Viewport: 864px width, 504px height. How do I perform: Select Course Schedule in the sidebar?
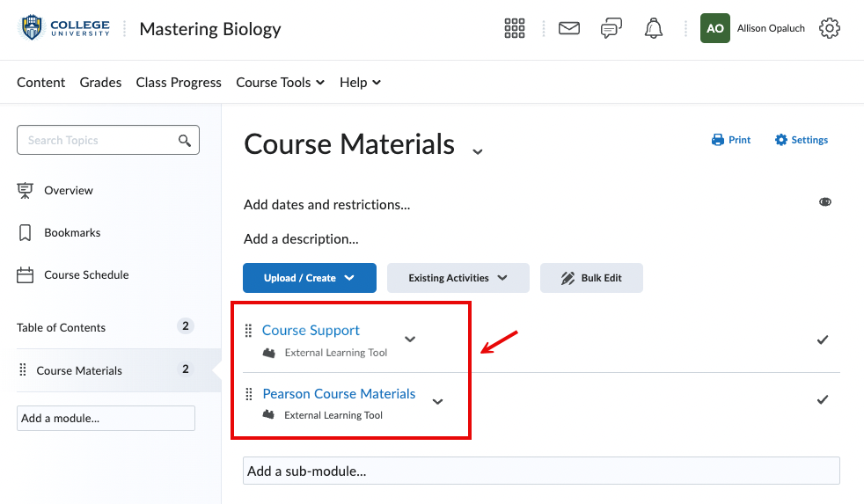point(86,274)
